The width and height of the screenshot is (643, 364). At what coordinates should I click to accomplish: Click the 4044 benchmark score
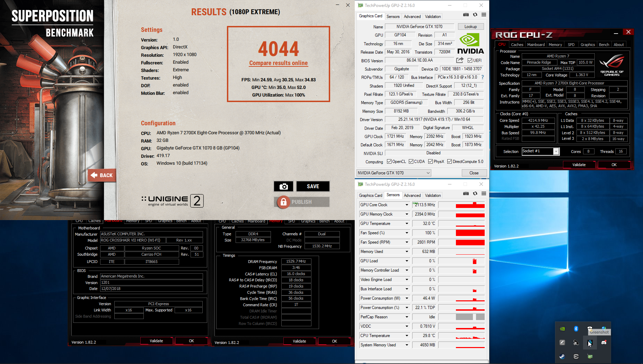279,49
